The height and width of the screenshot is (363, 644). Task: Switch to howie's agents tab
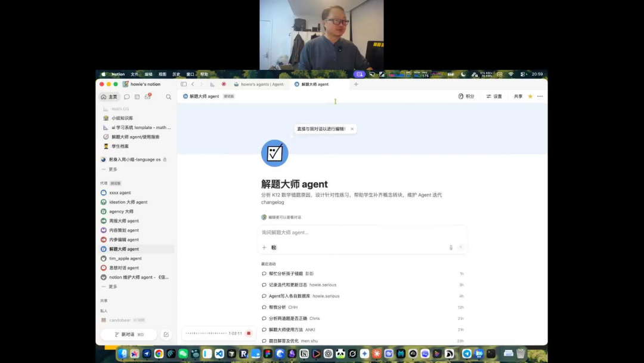coord(259,84)
